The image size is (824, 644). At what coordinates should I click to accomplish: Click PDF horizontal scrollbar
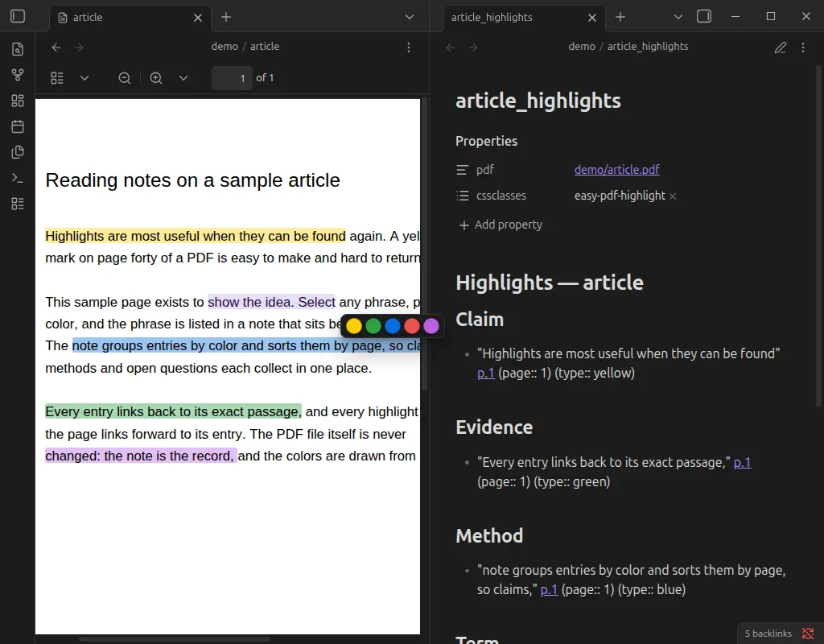175,639
